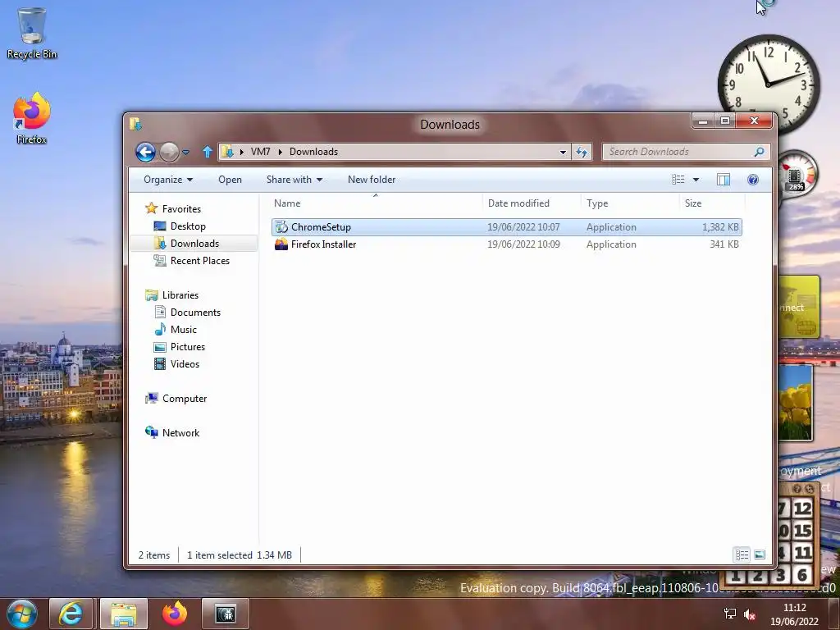Go up one folder level
Screen dimensions: 840x630
point(208,152)
